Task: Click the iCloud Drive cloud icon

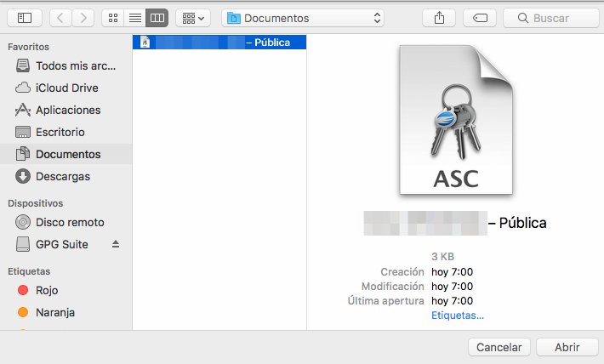Action: (23, 88)
